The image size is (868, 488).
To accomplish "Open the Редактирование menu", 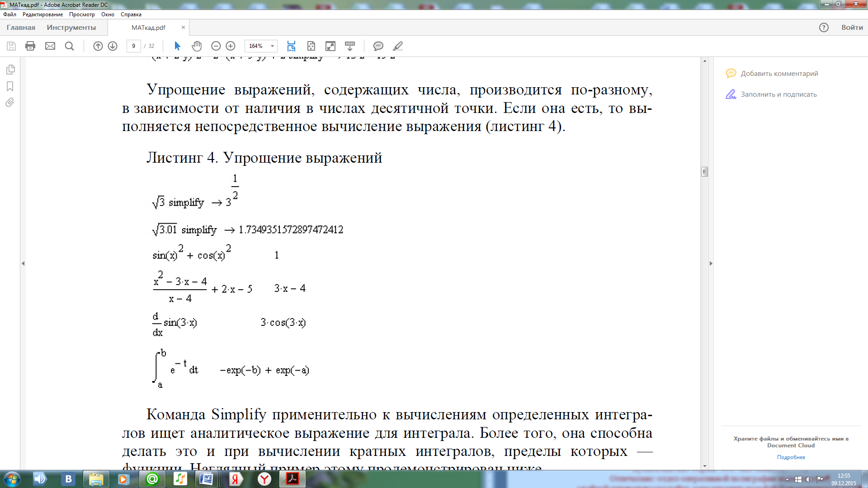I will click(x=42, y=14).
